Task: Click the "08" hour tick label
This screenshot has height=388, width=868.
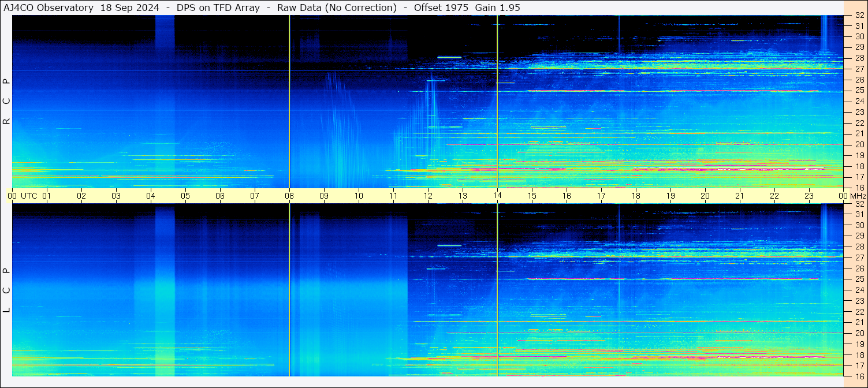Action: pos(289,196)
